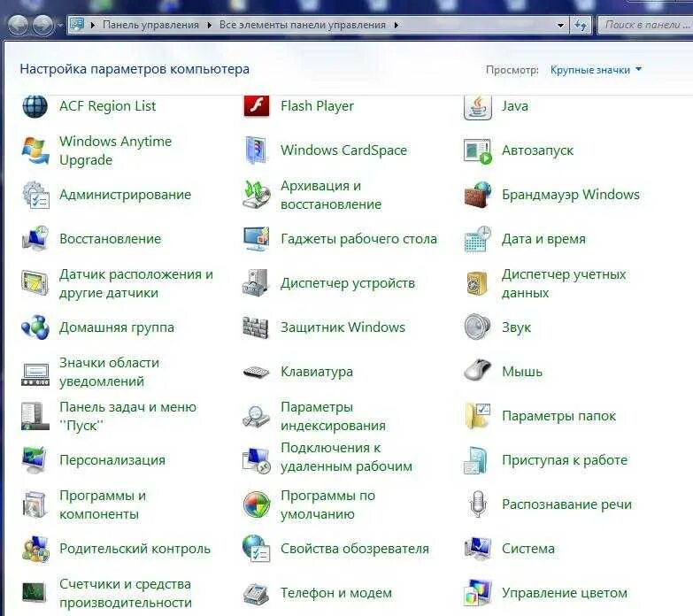Open the Flash Player link text
The image size is (693, 616).
[317, 106]
